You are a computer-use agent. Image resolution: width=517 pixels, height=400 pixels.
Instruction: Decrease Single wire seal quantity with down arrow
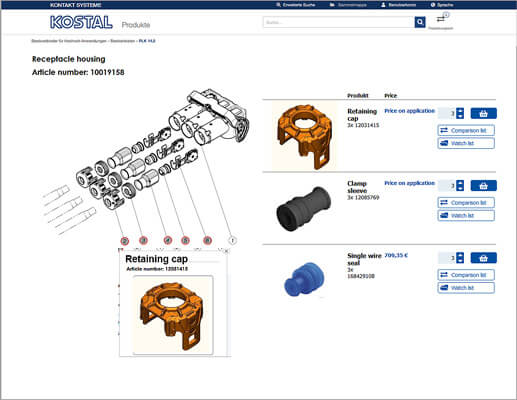[460, 261]
